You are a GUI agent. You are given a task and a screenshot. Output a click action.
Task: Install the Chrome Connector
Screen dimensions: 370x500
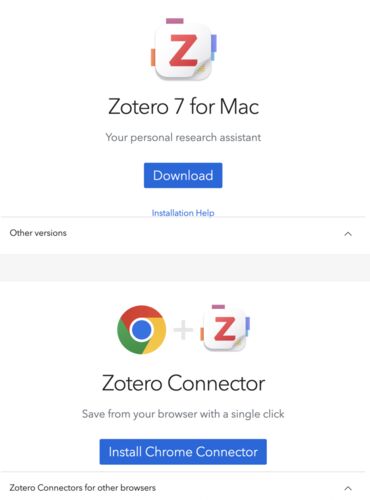183,452
